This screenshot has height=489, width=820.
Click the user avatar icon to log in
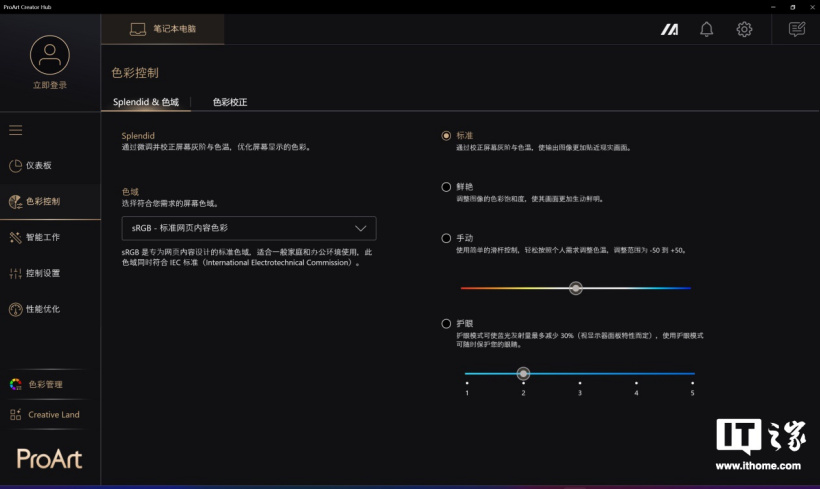(x=50, y=55)
